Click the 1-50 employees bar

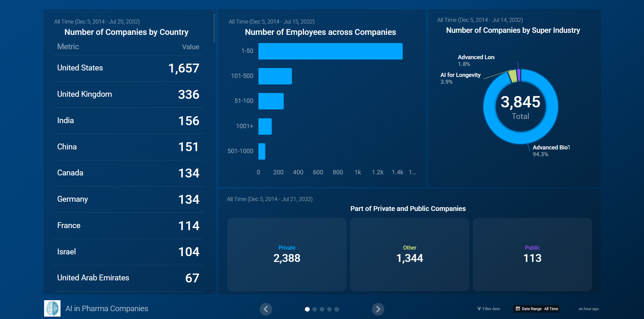point(330,51)
